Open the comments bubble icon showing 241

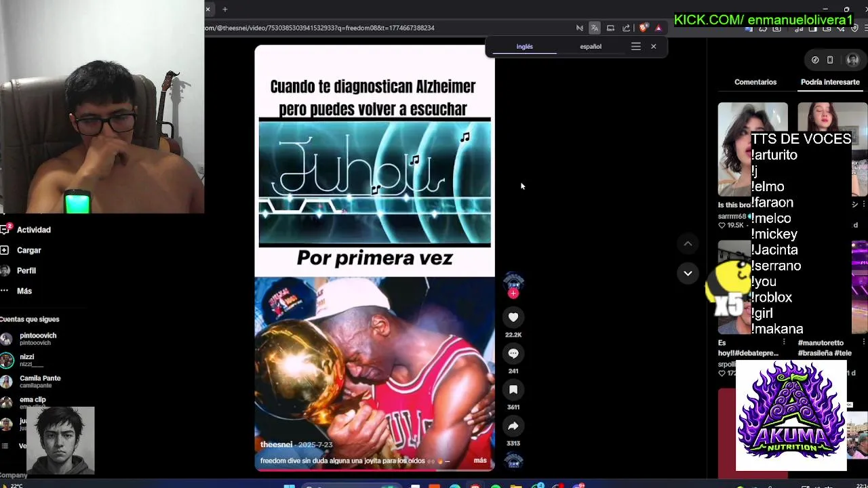coord(513,353)
